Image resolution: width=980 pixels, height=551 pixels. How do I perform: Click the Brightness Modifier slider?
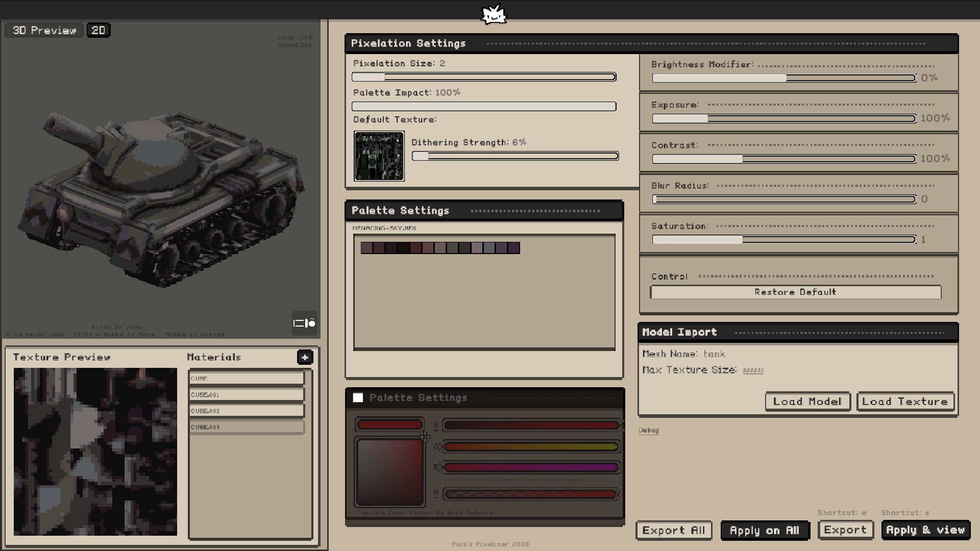783,78
